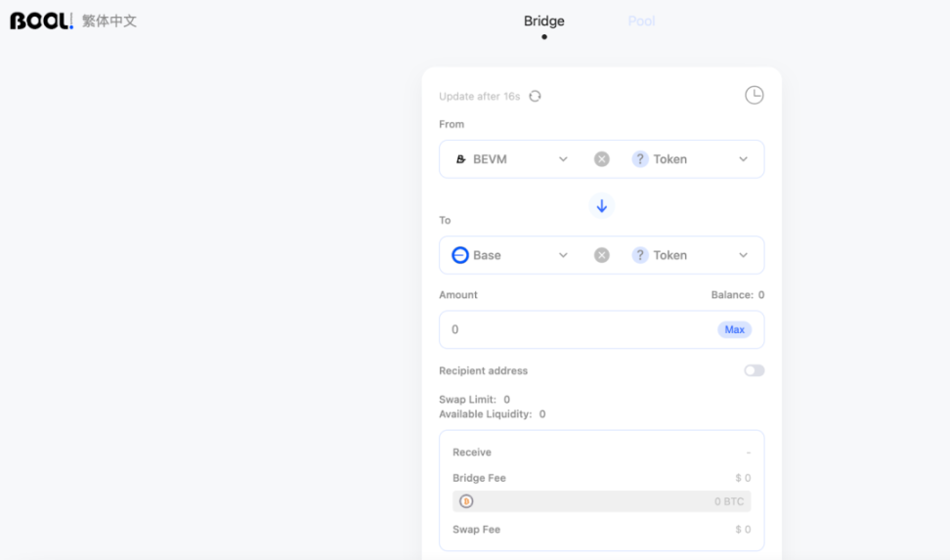
Task: Switch to the Pool tab
Action: [x=641, y=22]
